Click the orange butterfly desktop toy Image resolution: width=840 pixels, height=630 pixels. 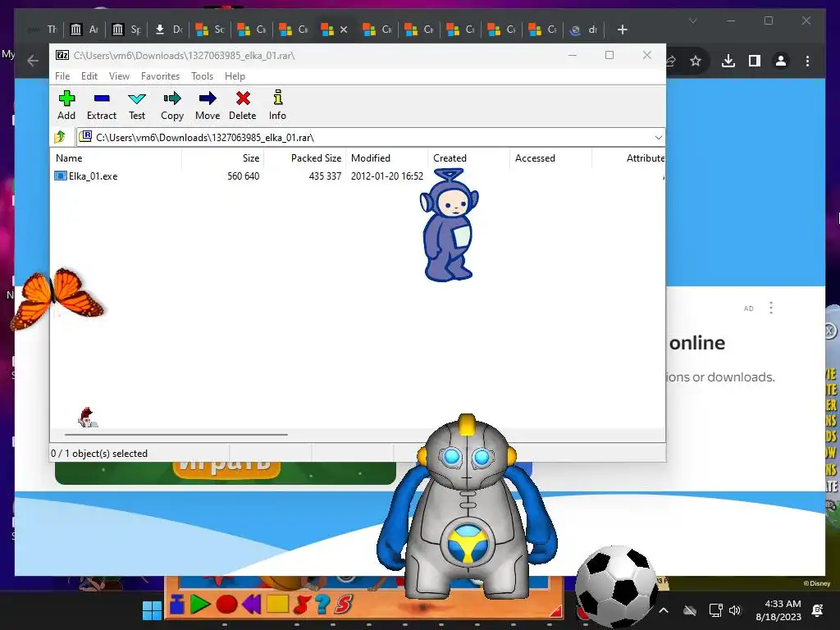coord(58,298)
